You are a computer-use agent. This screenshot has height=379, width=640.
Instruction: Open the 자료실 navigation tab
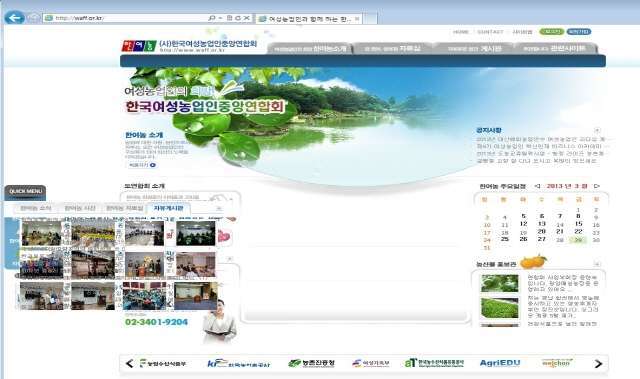pos(392,48)
